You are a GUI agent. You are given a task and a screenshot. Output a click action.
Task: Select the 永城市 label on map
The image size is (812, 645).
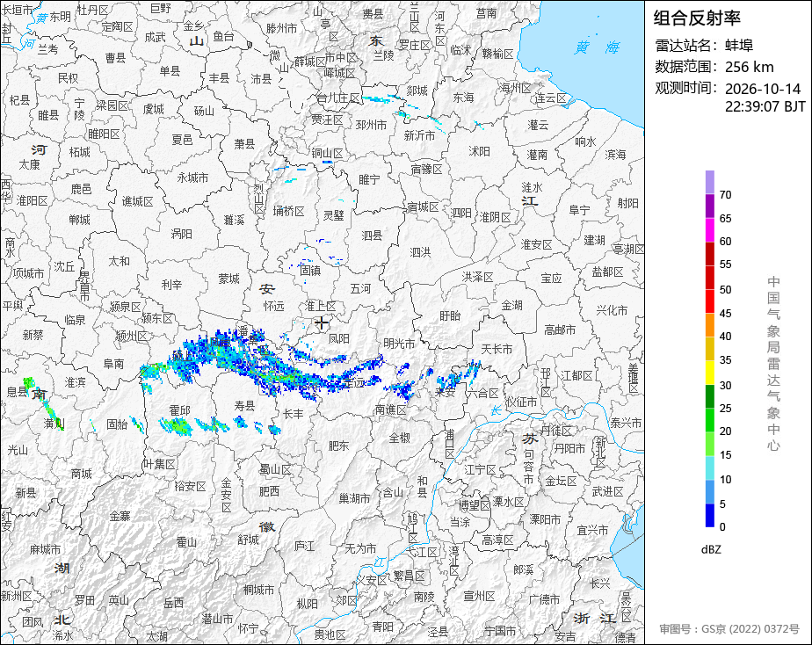192,178
